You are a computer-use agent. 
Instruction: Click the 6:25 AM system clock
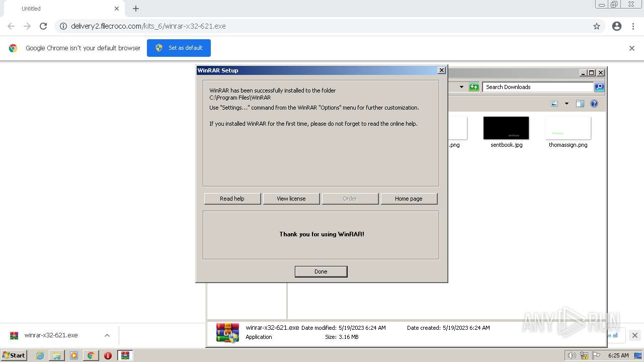coord(618,355)
